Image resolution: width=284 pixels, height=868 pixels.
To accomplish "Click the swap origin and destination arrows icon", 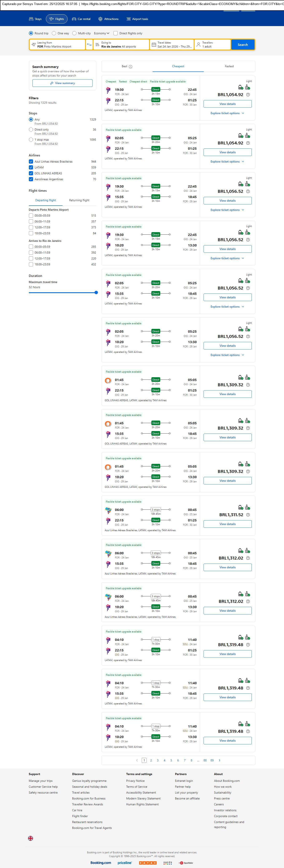I will pyautogui.click(x=89, y=45).
